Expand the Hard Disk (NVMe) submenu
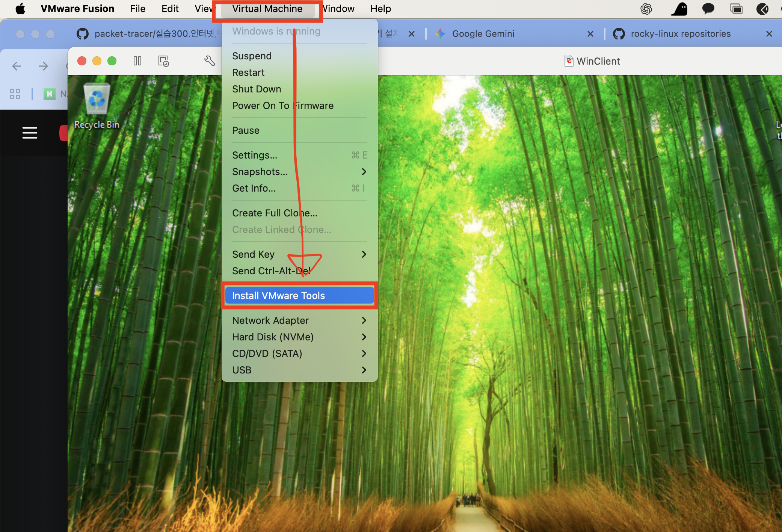Viewport: 782px width, 532px height. click(x=299, y=337)
